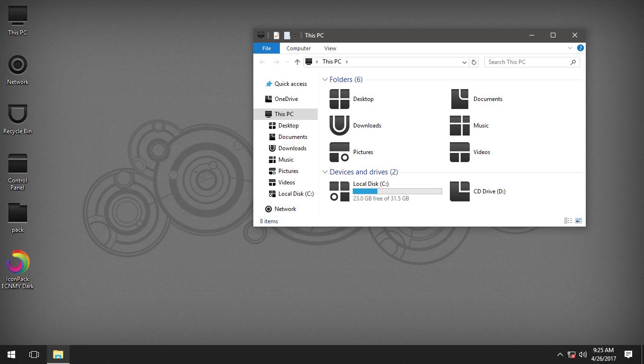Image resolution: width=644 pixels, height=364 pixels.
Task: Switch to large icons view in status bar
Action: coord(578,220)
